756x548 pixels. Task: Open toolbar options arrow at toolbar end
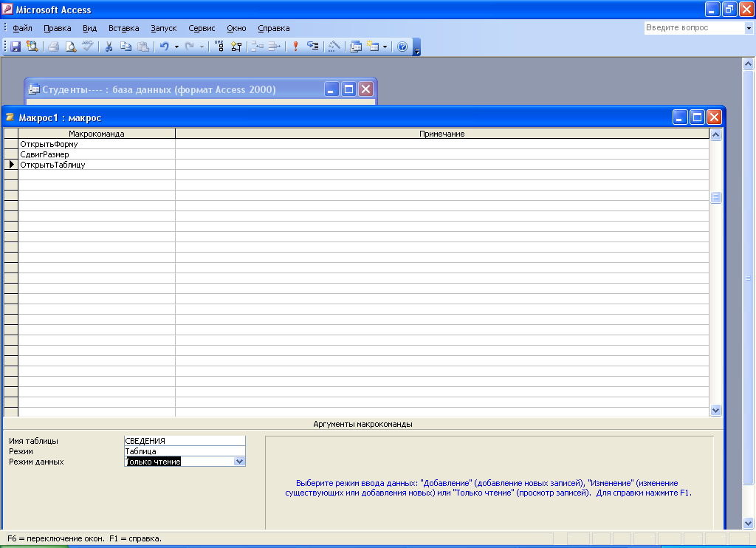click(x=417, y=47)
